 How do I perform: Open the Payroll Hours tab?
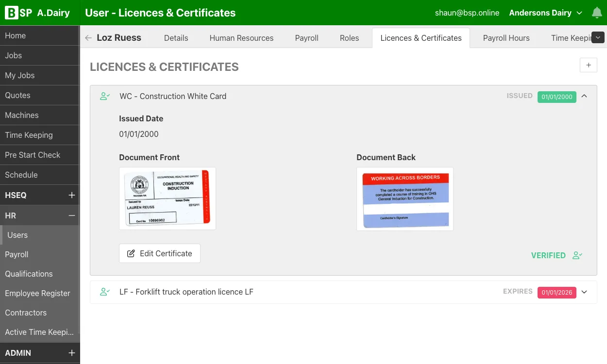click(506, 38)
